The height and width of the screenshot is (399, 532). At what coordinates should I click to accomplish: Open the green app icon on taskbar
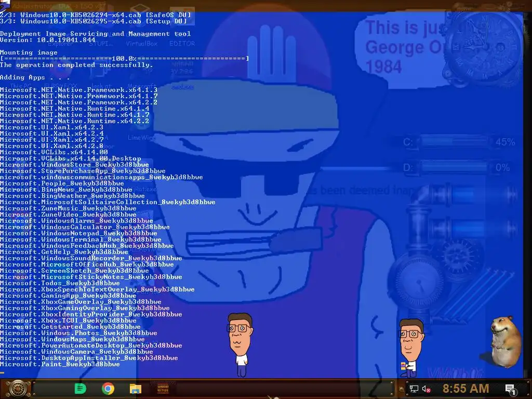click(x=80, y=389)
